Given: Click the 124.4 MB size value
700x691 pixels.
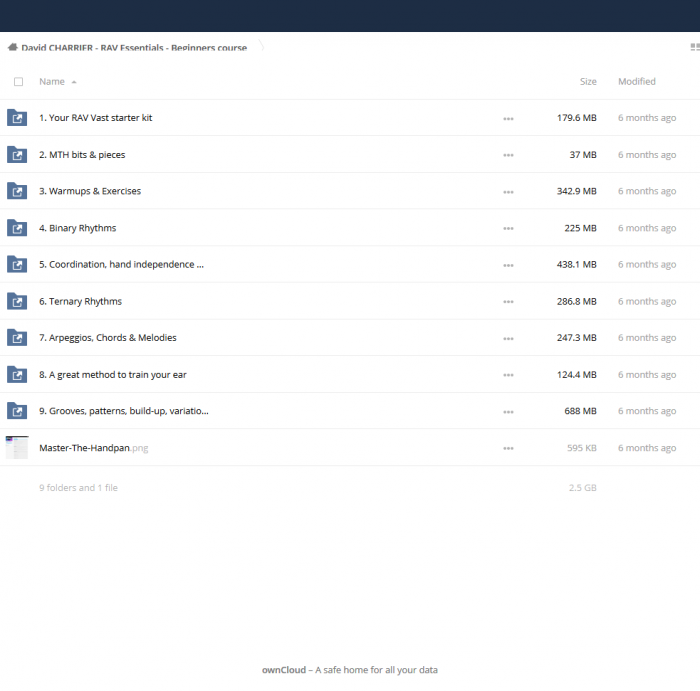Looking at the screenshot, I should (x=576, y=375).
